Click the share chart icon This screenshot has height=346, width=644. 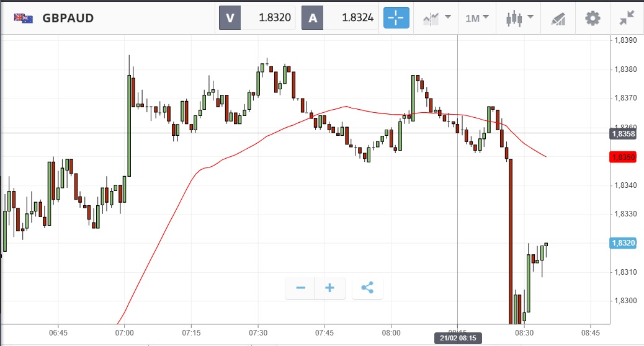367,288
